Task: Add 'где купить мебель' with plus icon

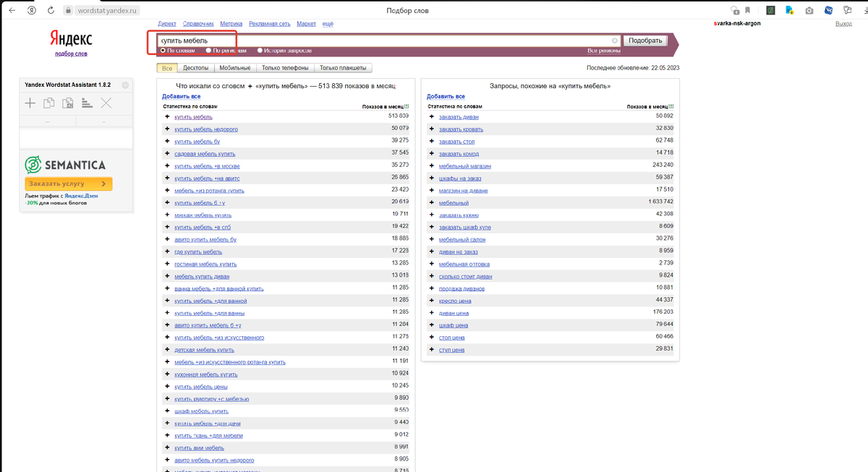Action: click(x=167, y=252)
